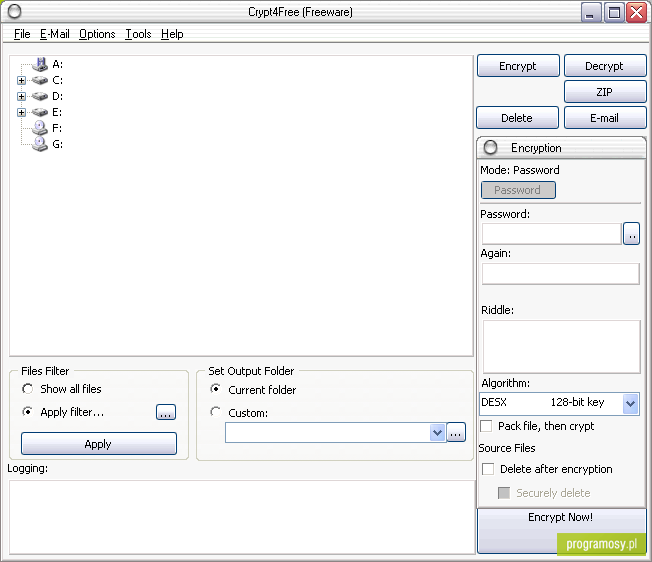This screenshot has height=562, width=652.
Task: Enable Pack file, then crypt checkbox
Action: point(486,426)
